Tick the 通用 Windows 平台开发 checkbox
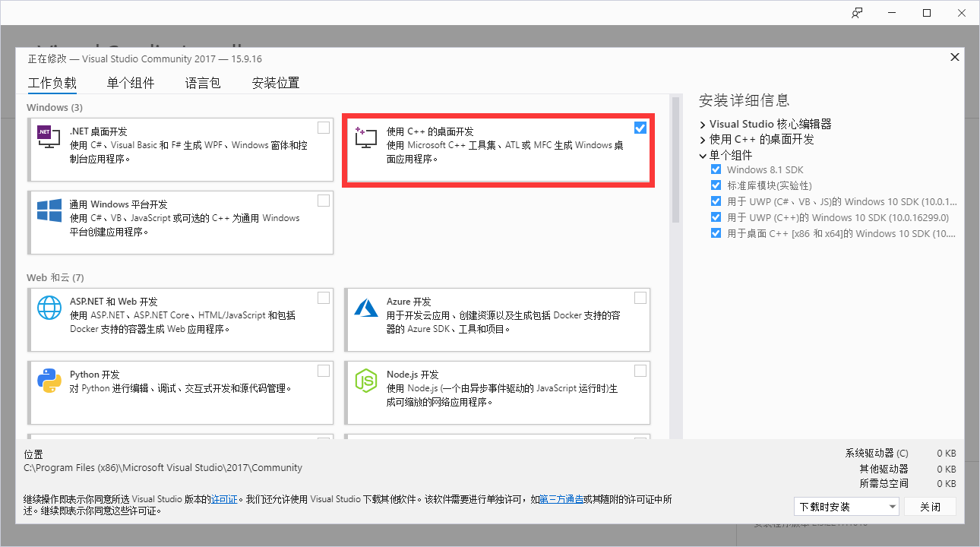Screen dimensions: 980x547 pyautogui.click(x=324, y=201)
